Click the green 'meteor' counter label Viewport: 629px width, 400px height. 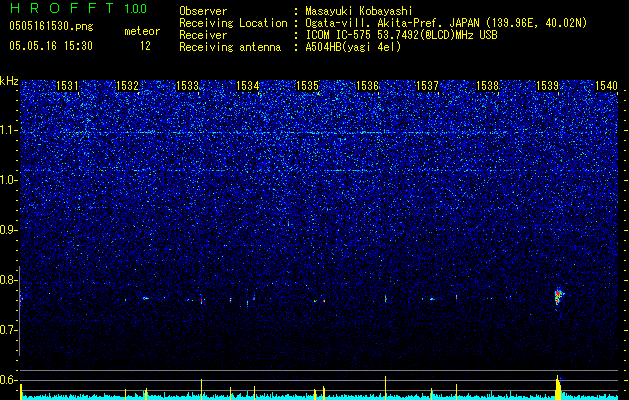pyautogui.click(x=142, y=31)
